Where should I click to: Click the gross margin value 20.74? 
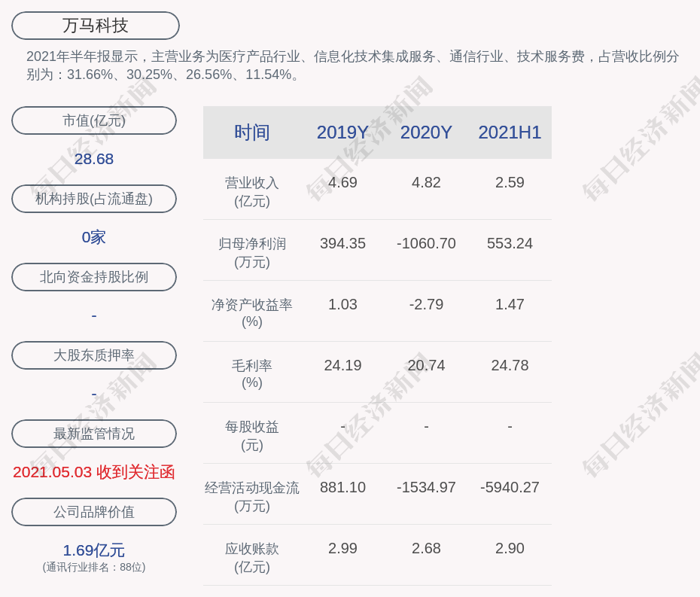click(426, 366)
